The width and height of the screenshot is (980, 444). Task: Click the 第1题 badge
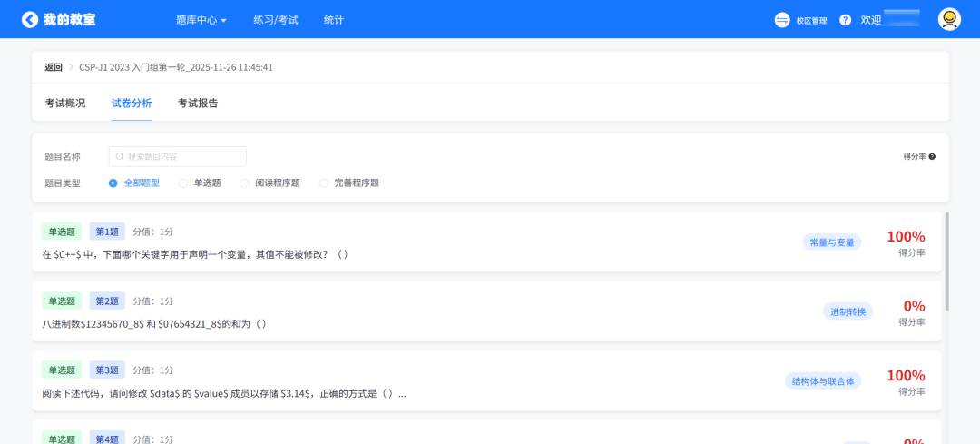pyautogui.click(x=107, y=232)
